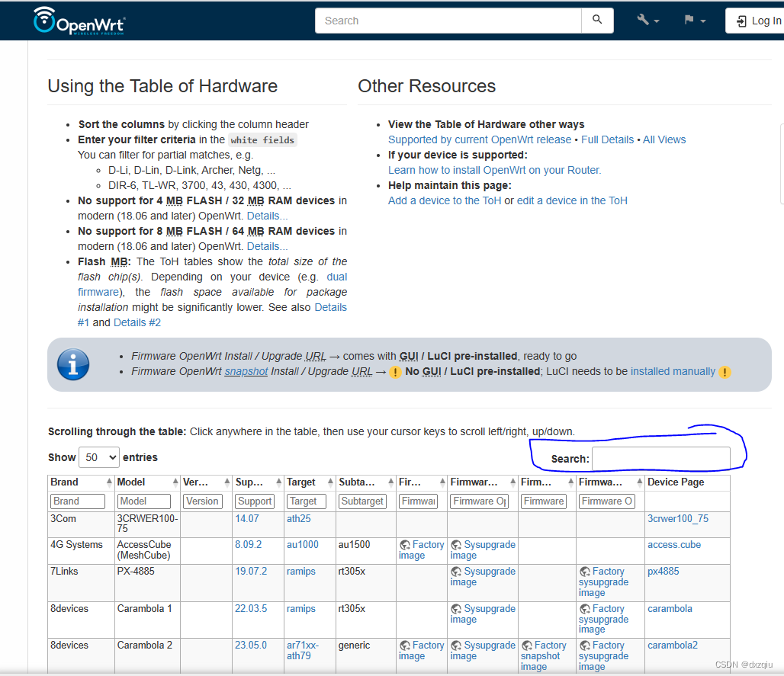784x676 pixels.
Task: Click the Support filter field
Action: point(255,501)
